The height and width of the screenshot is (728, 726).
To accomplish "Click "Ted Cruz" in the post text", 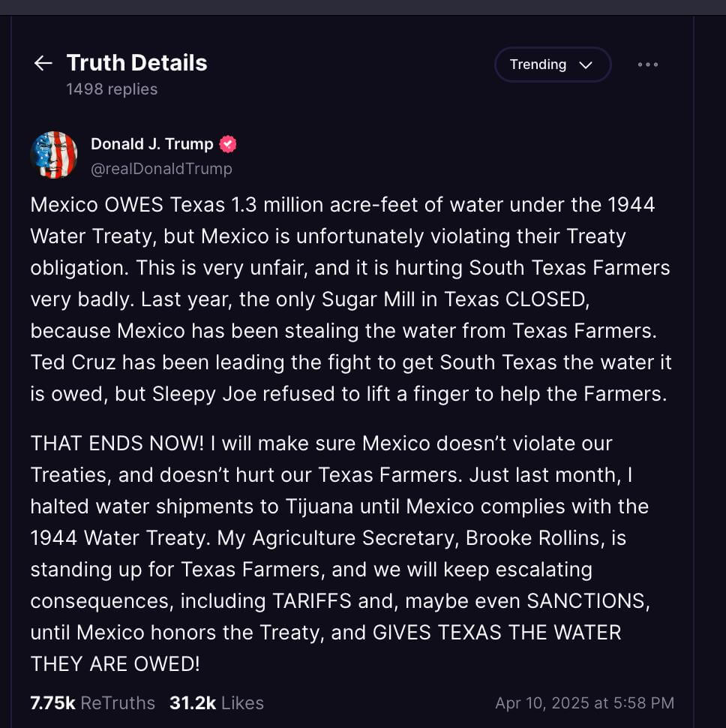I will [x=71, y=362].
